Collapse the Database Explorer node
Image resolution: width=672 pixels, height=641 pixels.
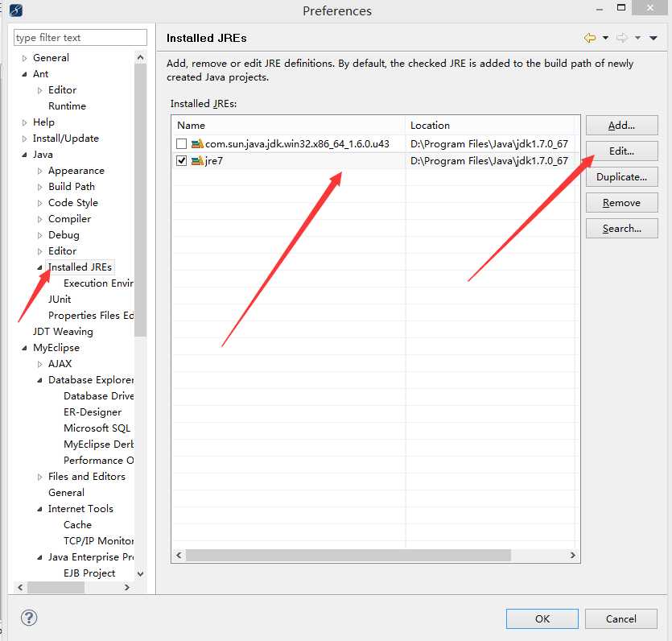pyautogui.click(x=40, y=380)
